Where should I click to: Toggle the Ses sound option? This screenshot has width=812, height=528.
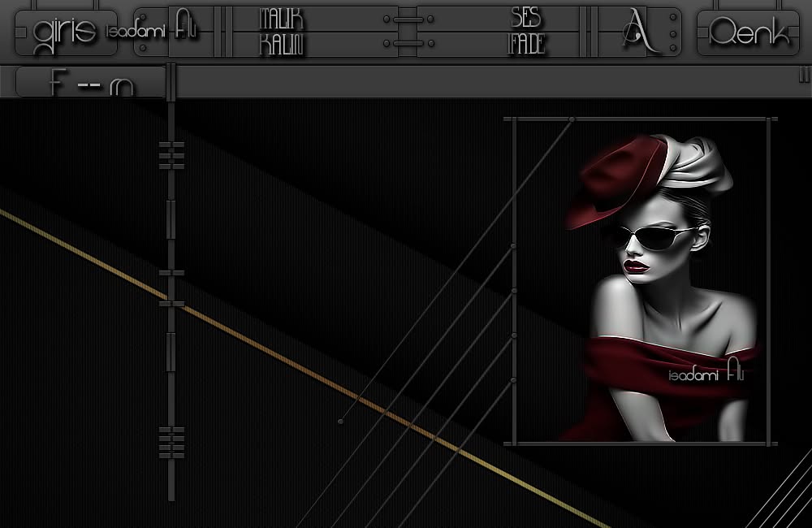tap(526, 19)
